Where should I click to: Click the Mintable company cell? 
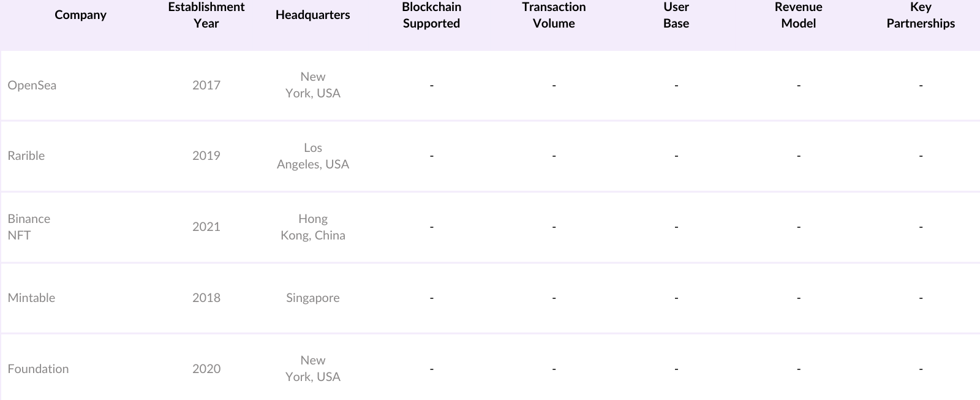coord(31,298)
